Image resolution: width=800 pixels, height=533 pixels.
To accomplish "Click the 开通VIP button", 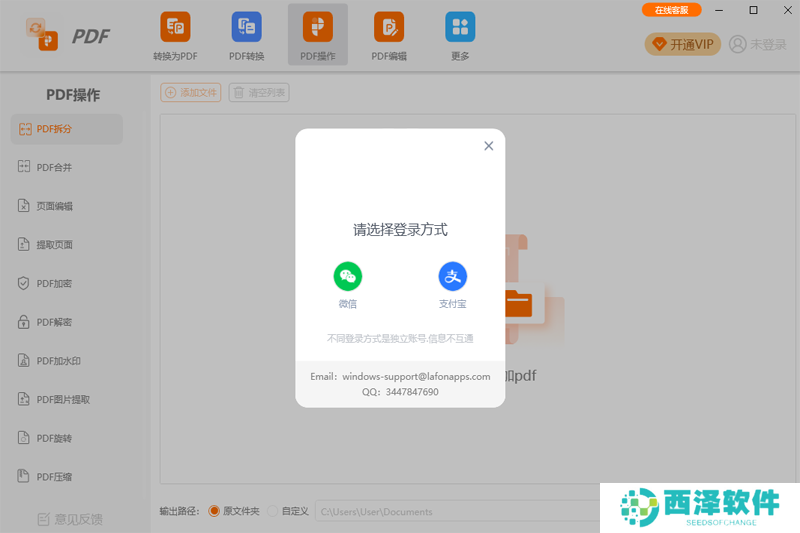I will coord(683,44).
